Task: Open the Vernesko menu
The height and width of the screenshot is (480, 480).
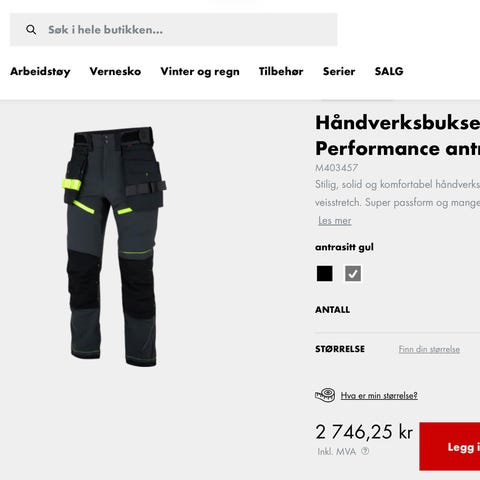Action: (115, 71)
